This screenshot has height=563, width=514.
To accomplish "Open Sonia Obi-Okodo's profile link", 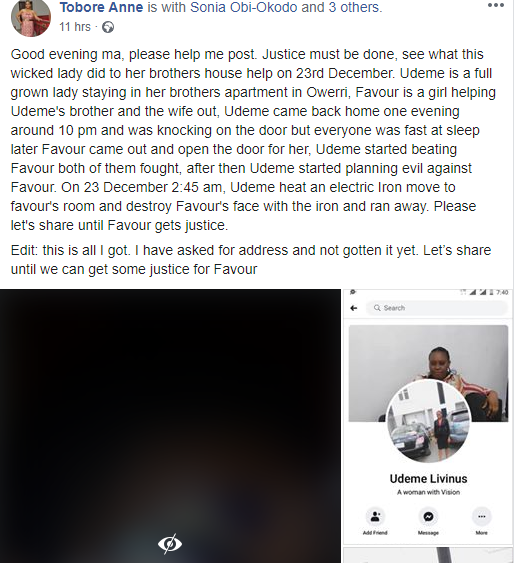I will [x=244, y=7].
